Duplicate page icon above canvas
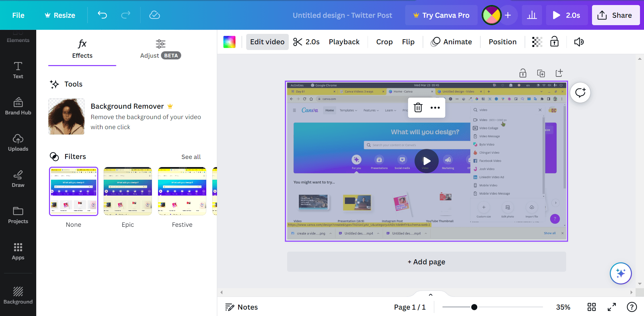The image size is (644, 316). (541, 73)
